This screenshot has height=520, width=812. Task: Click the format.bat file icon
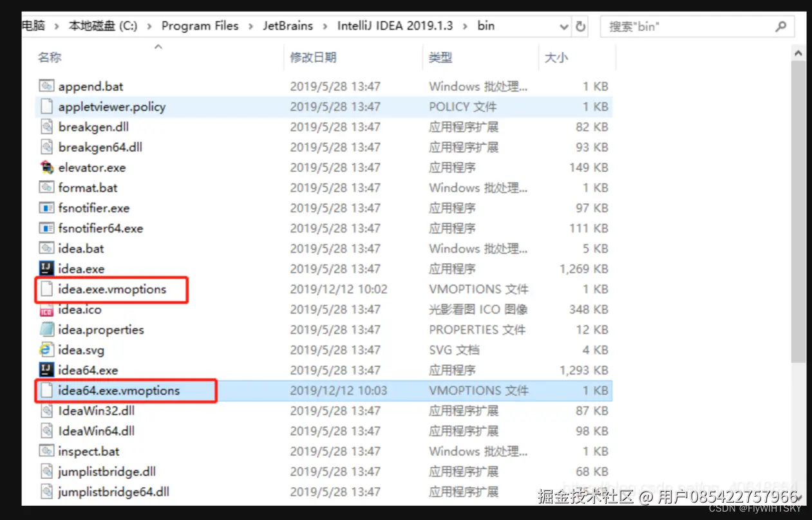coord(46,188)
